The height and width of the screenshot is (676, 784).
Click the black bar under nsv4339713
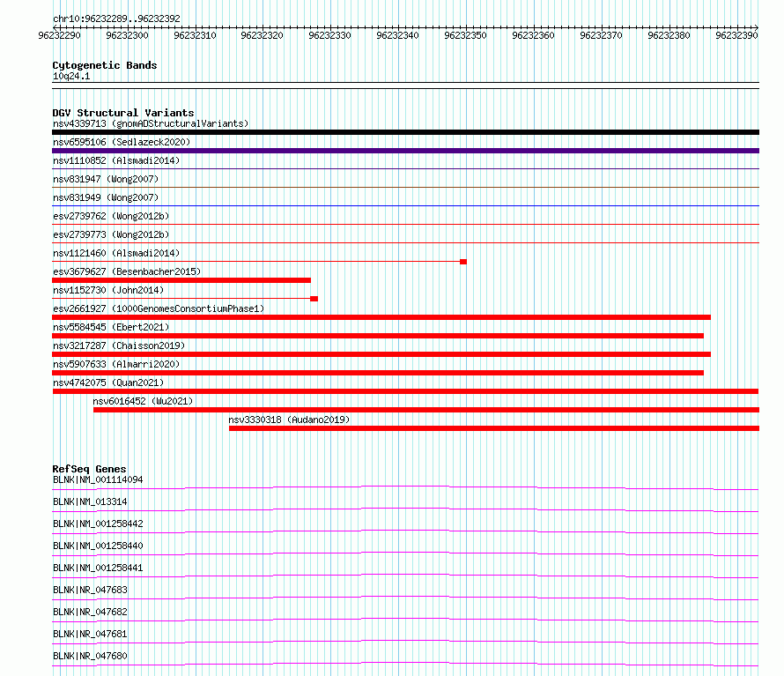[405, 132]
